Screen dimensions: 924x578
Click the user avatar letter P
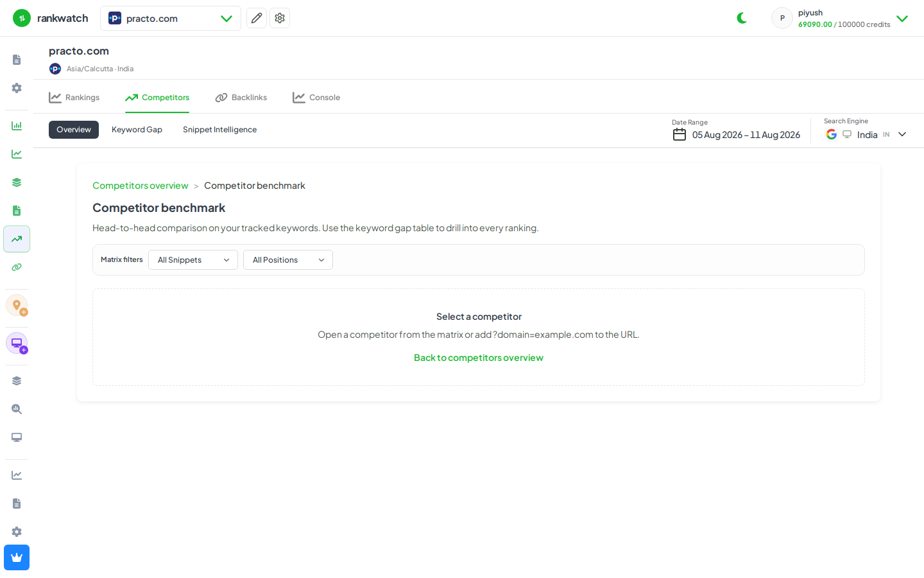782,18
